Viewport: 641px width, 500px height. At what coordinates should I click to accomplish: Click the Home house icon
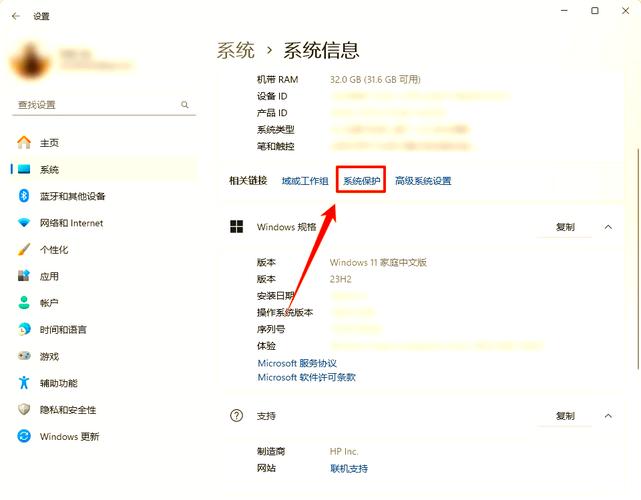click(24, 142)
